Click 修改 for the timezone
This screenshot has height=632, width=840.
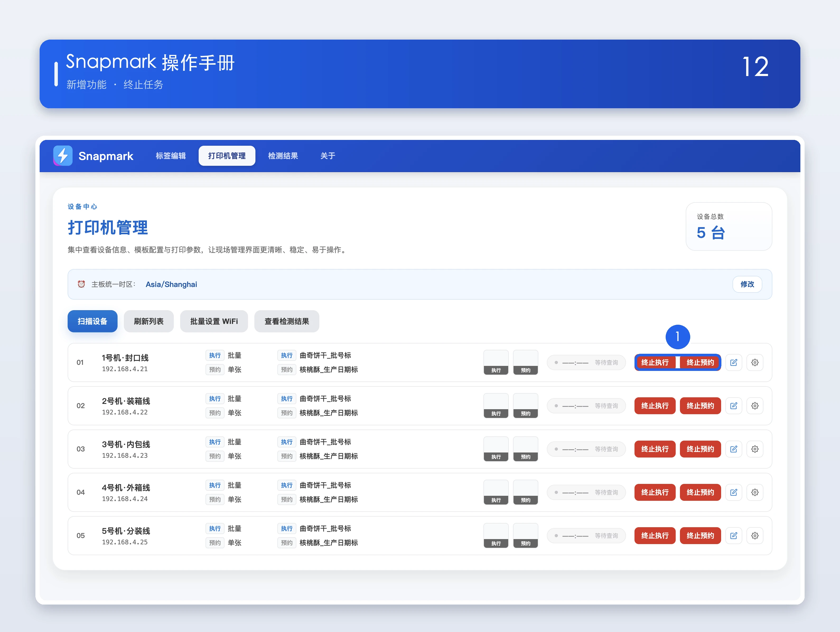click(x=747, y=284)
